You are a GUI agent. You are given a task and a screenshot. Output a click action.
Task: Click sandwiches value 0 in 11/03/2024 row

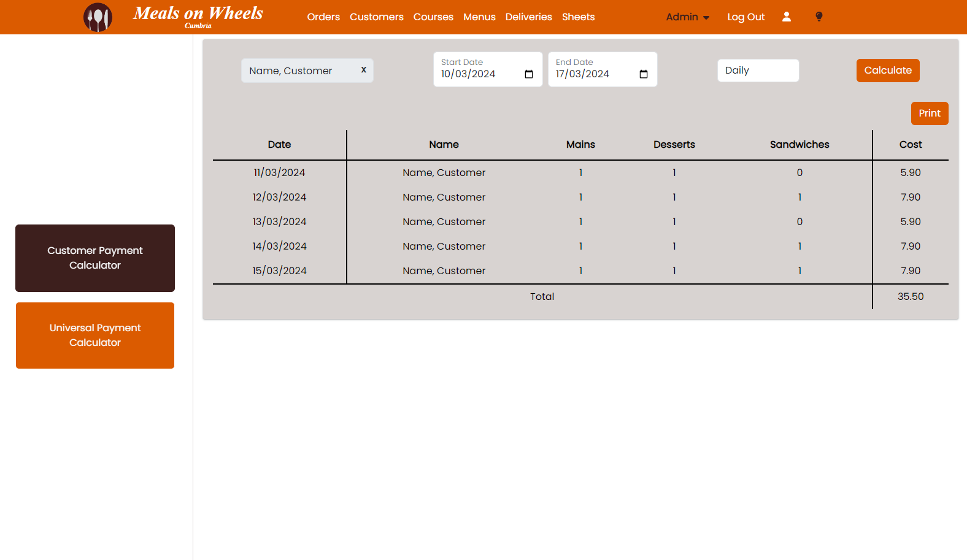(799, 173)
